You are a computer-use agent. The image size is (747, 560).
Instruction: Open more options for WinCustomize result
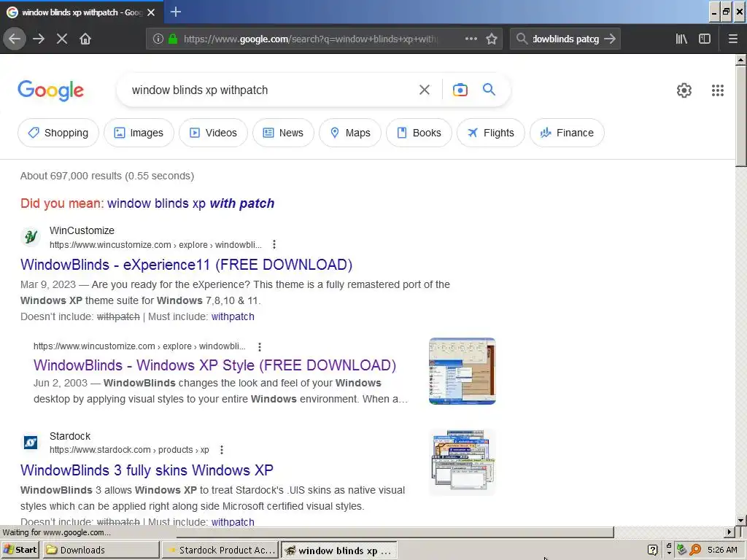(274, 245)
